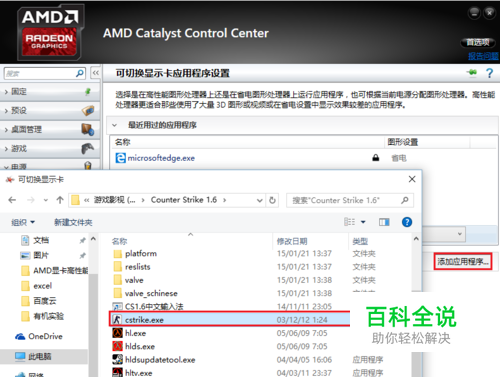Go forward in the file dialog
Screen dimensions: 500x377
[31, 200]
